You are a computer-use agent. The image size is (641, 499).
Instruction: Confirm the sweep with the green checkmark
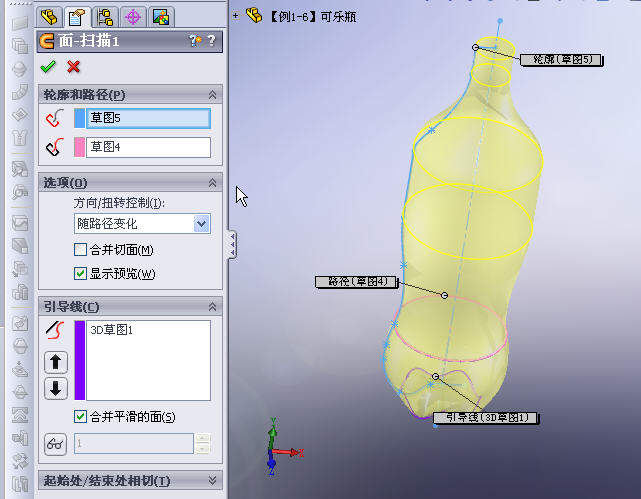point(48,67)
